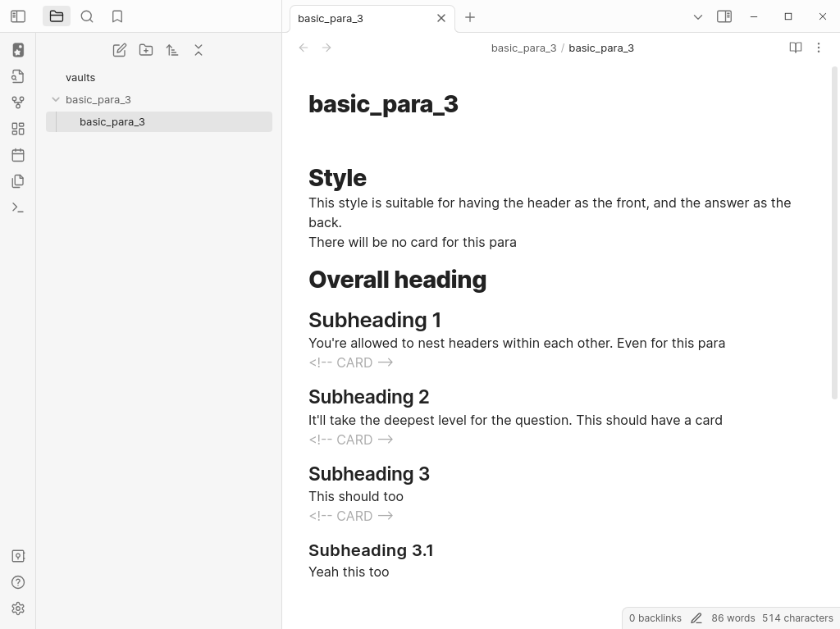The height and width of the screenshot is (629, 840).
Task: Change the file sort order
Action: pos(172,50)
